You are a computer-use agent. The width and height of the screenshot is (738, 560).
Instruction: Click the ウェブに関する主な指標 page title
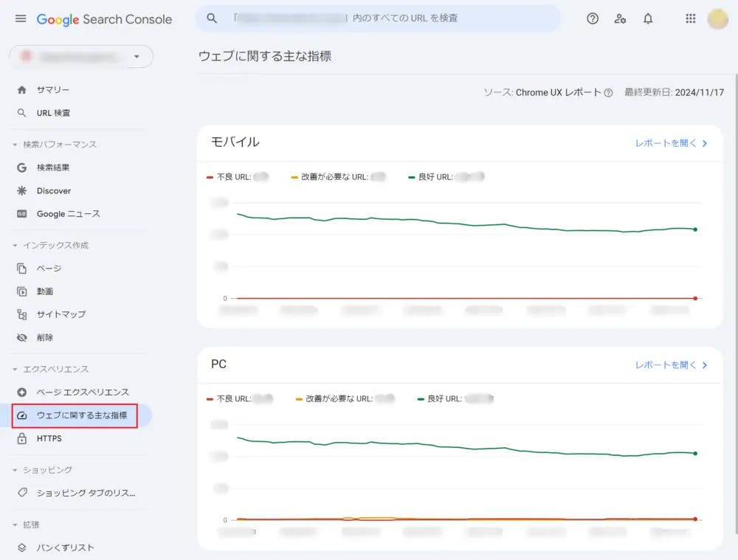[x=265, y=57]
